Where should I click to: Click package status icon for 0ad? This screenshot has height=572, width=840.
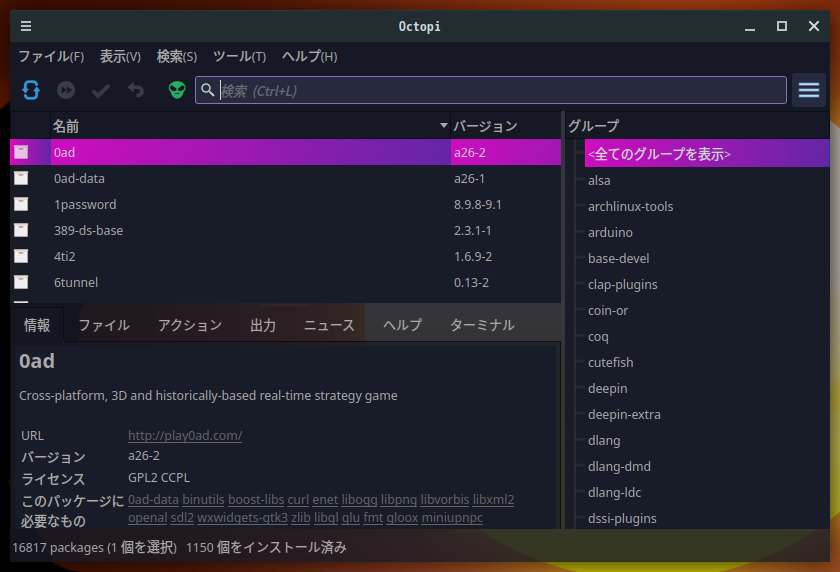pos(21,152)
